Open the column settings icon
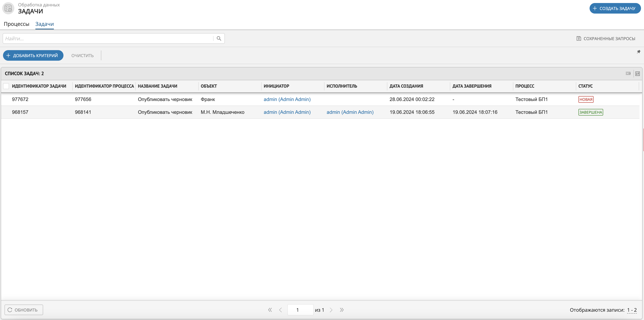The height and width of the screenshot is (320, 644). [637, 73]
